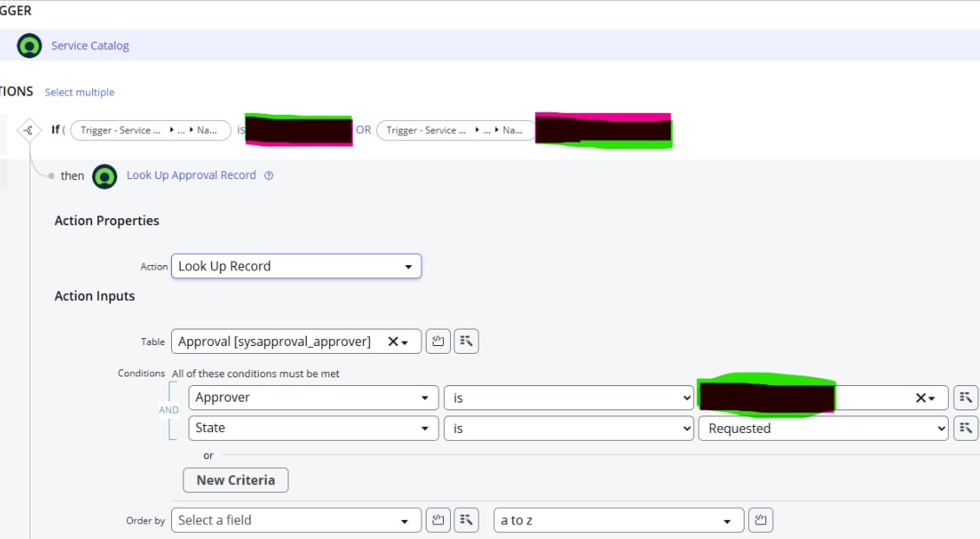Click the first Trigger - Service data pill

tap(149, 130)
